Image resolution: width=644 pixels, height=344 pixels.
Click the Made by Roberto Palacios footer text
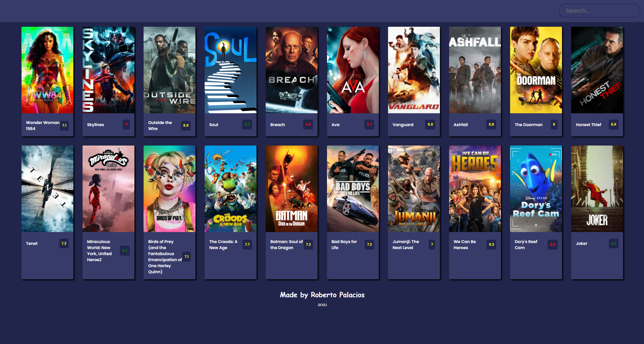click(322, 295)
